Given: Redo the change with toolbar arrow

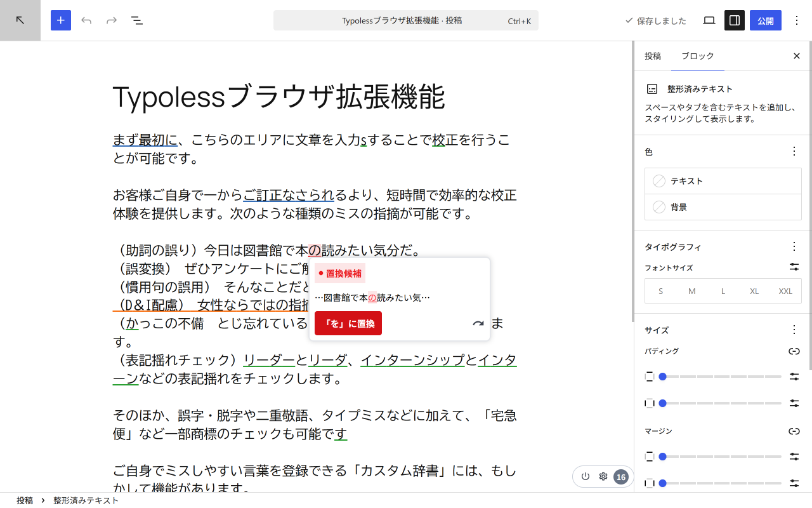Looking at the screenshot, I should [x=112, y=20].
